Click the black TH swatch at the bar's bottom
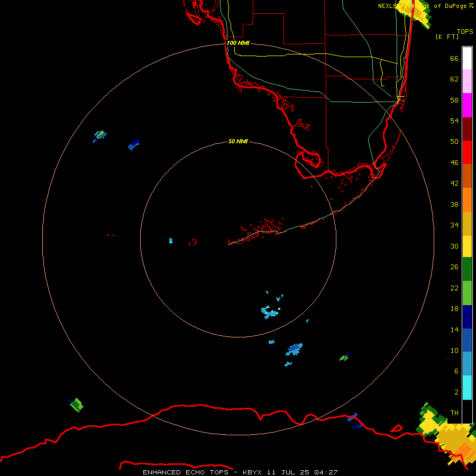Image resolution: width=476 pixels, height=476 pixels. coord(467,411)
